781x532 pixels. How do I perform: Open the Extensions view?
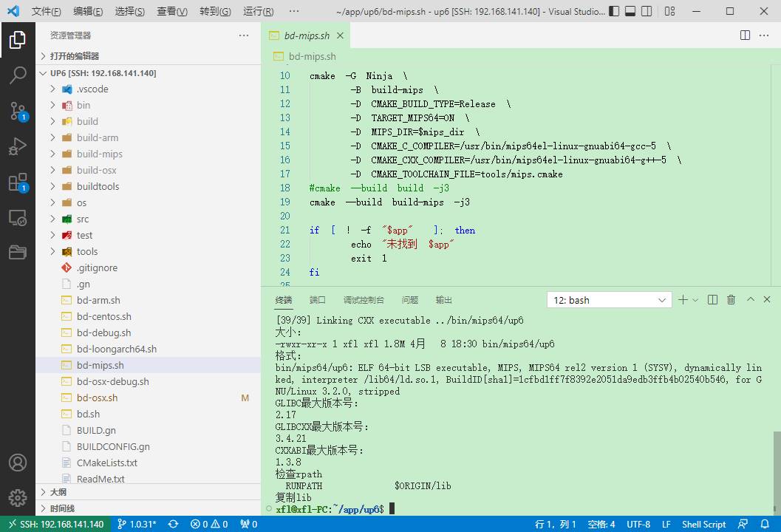tap(18, 183)
